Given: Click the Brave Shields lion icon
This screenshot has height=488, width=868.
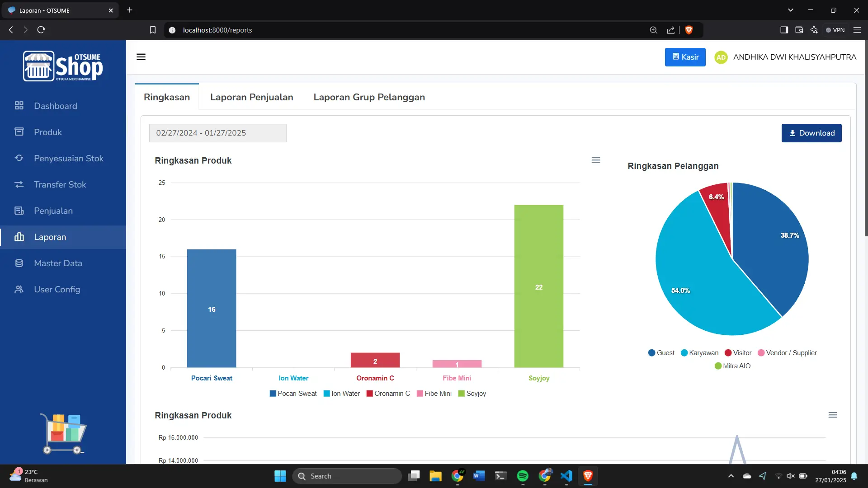Looking at the screenshot, I should click(689, 30).
